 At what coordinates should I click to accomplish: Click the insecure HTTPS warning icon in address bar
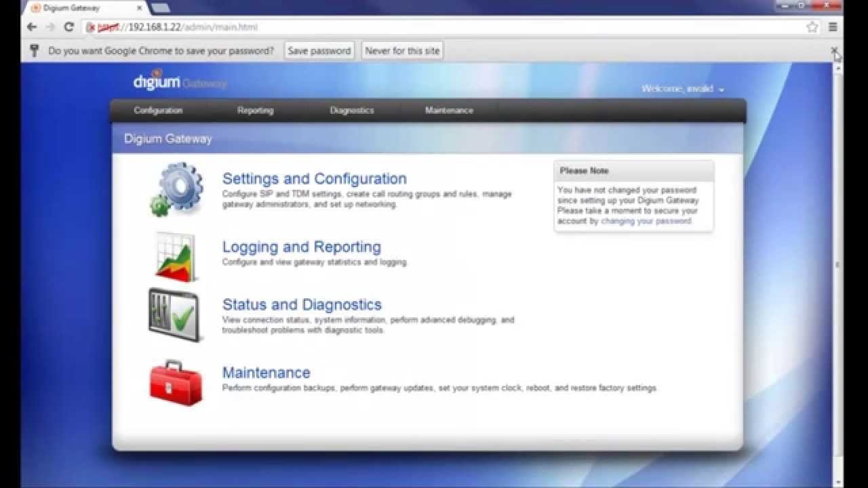91,27
